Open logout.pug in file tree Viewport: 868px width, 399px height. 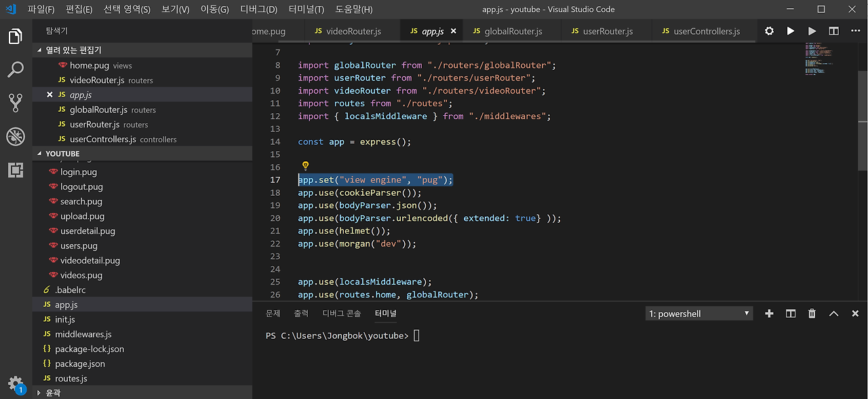tap(142, 186)
